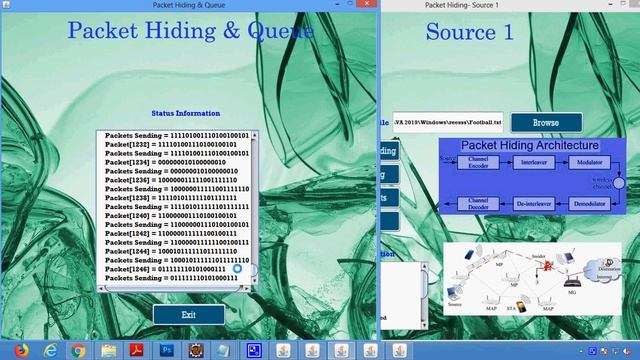Minimize the Packet Hiding- Source 1 window
Screen dimensions: 640x360
610,4
